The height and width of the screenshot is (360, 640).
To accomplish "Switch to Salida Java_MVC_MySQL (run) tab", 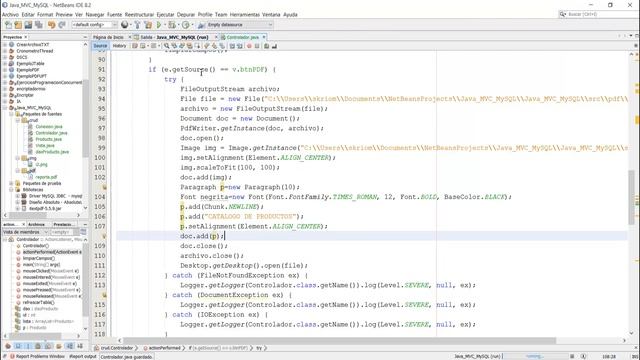I will click(174, 37).
